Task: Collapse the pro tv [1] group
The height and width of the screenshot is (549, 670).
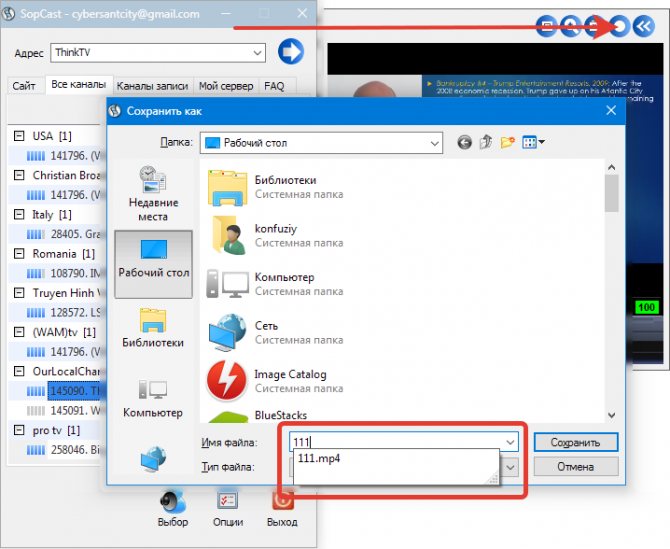Action: (19, 430)
